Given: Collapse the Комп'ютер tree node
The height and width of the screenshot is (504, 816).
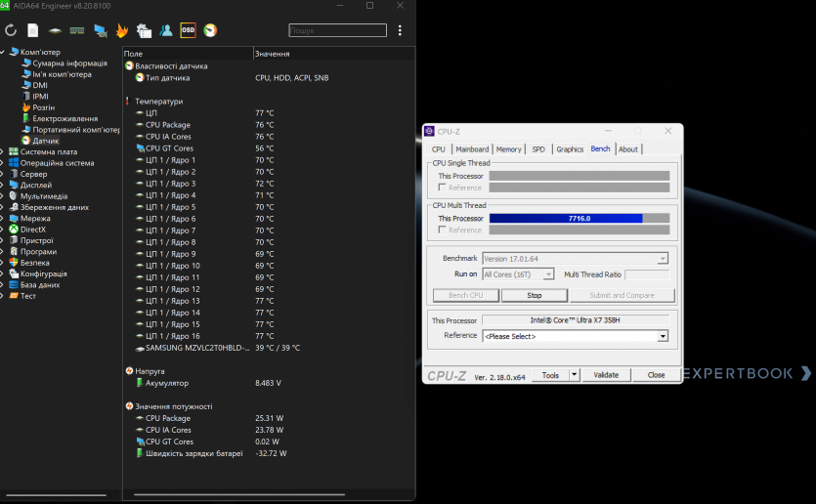Looking at the screenshot, I should [4, 52].
